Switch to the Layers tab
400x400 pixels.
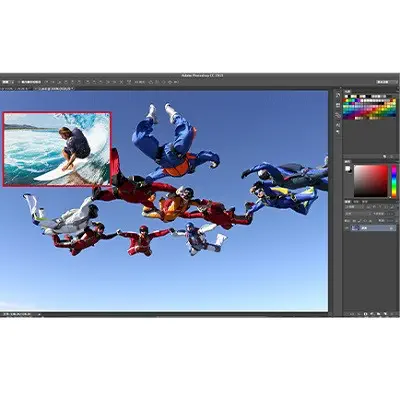[x=347, y=202]
